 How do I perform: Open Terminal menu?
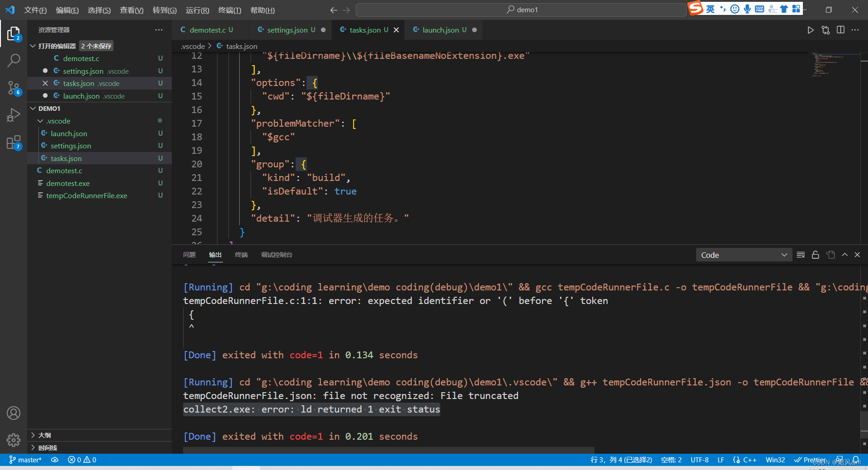[x=230, y=10]
